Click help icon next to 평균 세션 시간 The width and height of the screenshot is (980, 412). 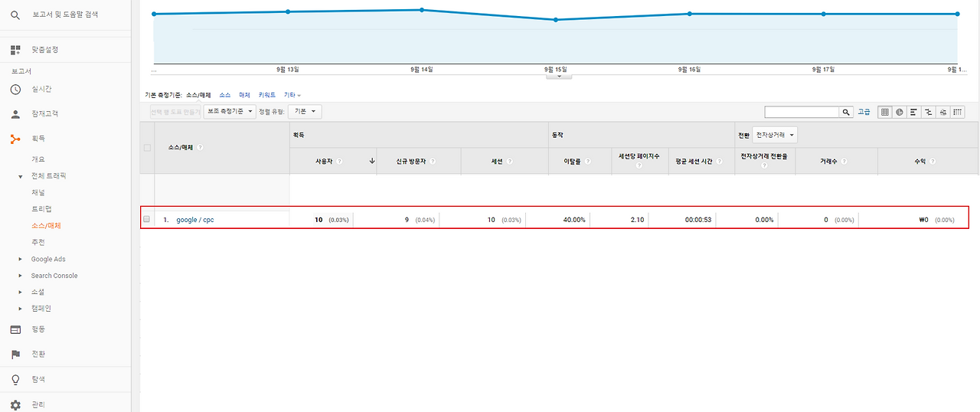(x=720, y=162)
